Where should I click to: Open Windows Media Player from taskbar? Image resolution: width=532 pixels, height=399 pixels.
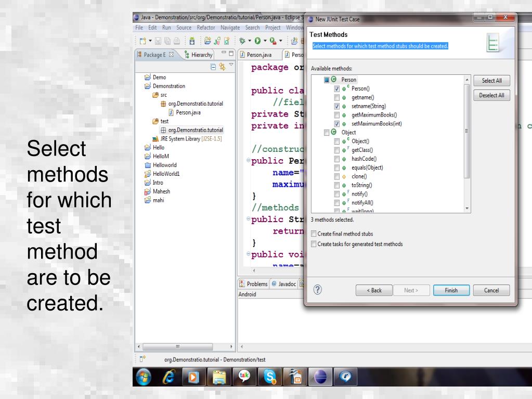click(x=193, y=377)
